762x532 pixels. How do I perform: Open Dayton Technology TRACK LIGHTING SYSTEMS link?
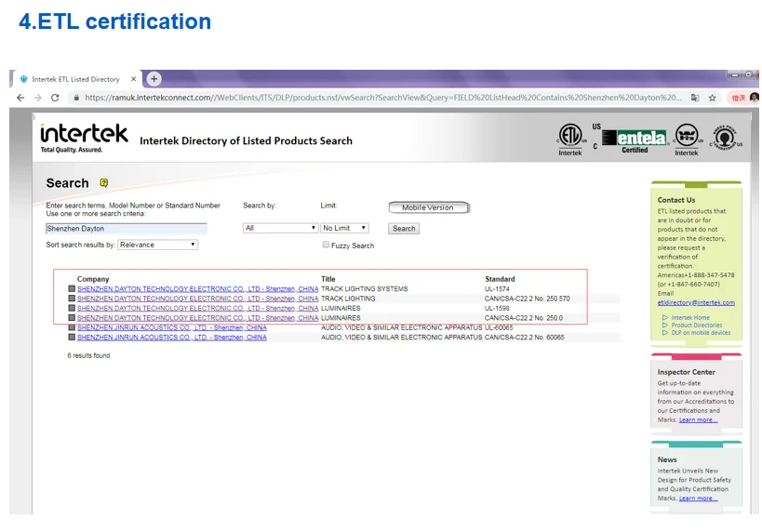[x=197, y=289]
